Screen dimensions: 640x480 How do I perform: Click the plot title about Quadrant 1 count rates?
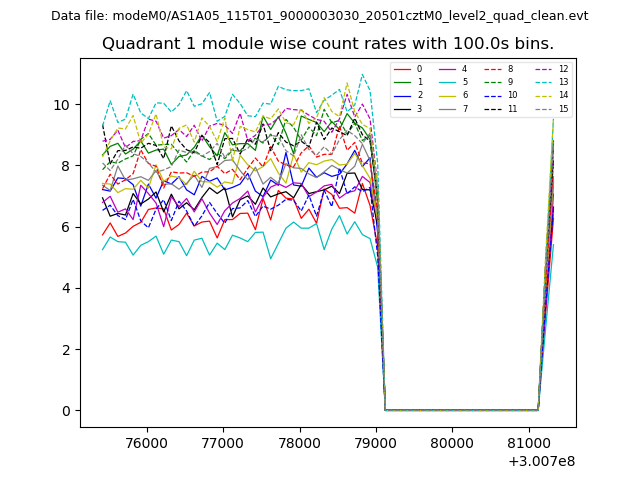(328, 43)
